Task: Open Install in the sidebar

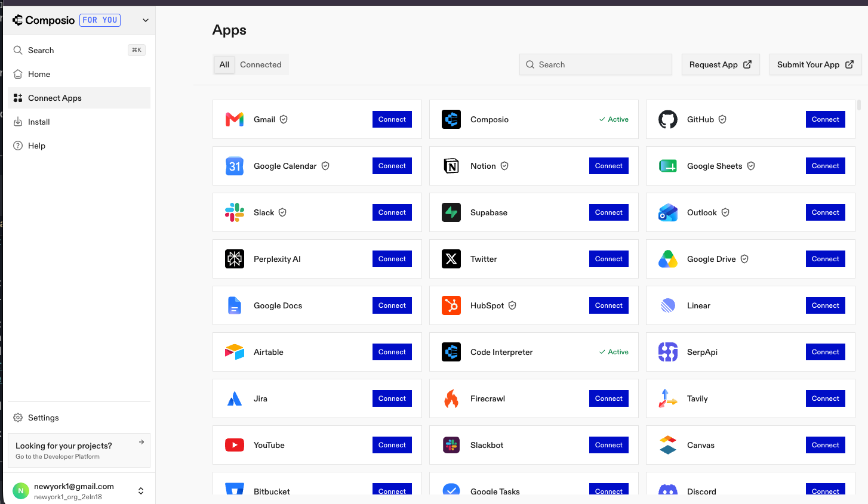Action: pos(79,122)
